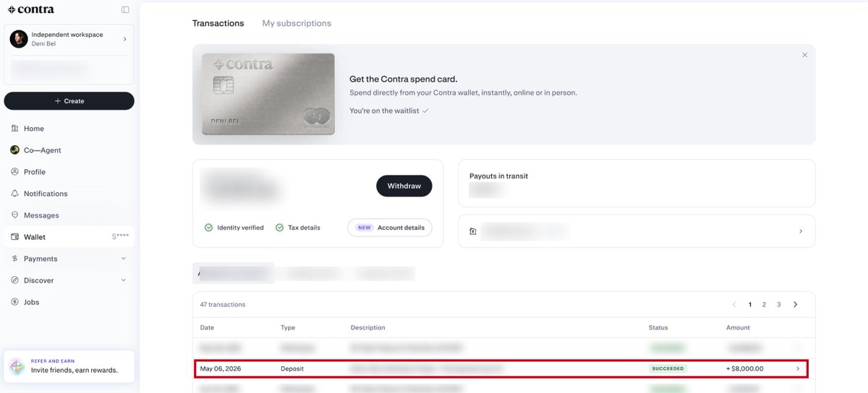Click the Profile person icon
Image resolution: width=868 pixels, height=393 pixels.
click(15, 172)
